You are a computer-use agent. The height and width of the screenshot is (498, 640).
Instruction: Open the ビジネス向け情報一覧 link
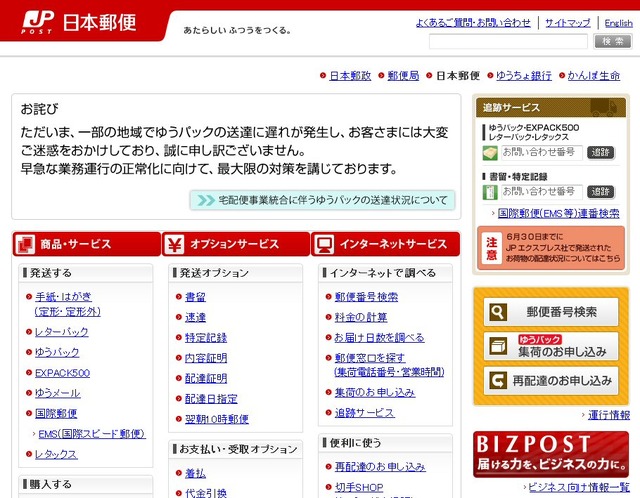pyautogui.click(x=579, y=487)
